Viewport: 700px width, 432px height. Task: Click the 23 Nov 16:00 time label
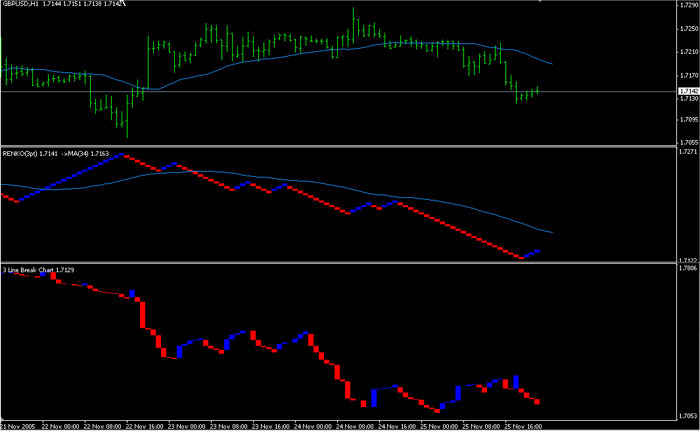click(x=271, y=427)
